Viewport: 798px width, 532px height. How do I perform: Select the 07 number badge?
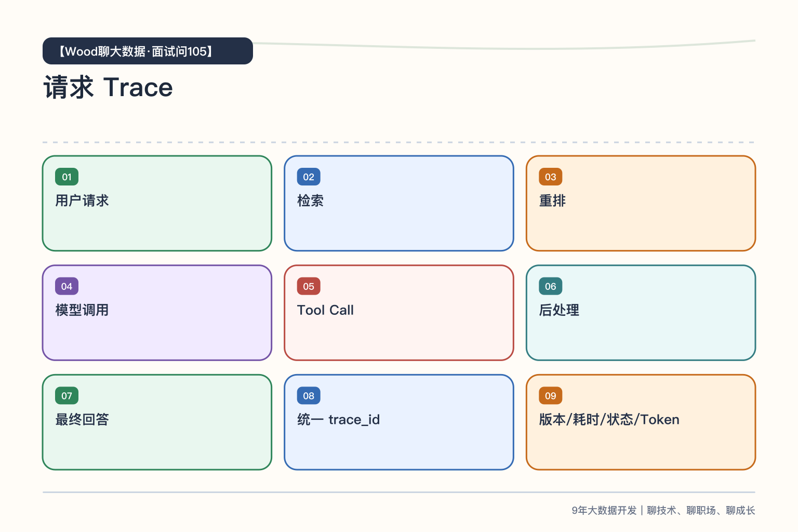[66, 396]
